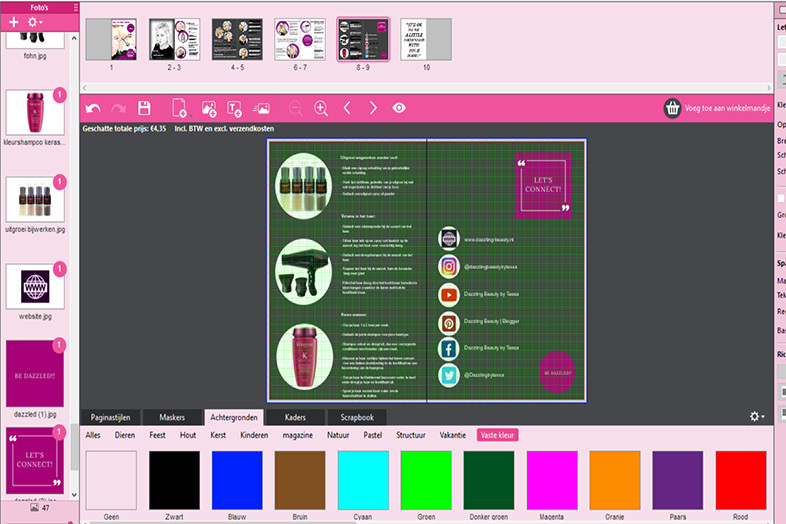Apply the Zwart background color
786x524 pixels.
174,480
